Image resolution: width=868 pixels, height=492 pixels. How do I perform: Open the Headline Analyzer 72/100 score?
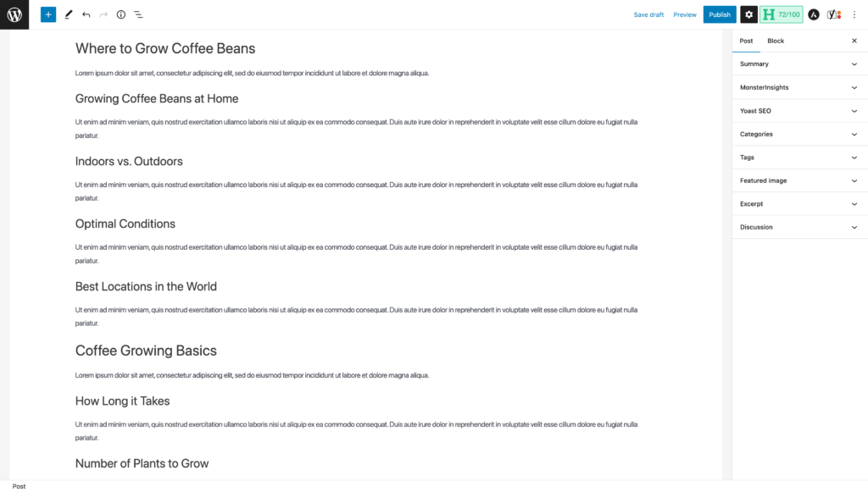point(781,14)
